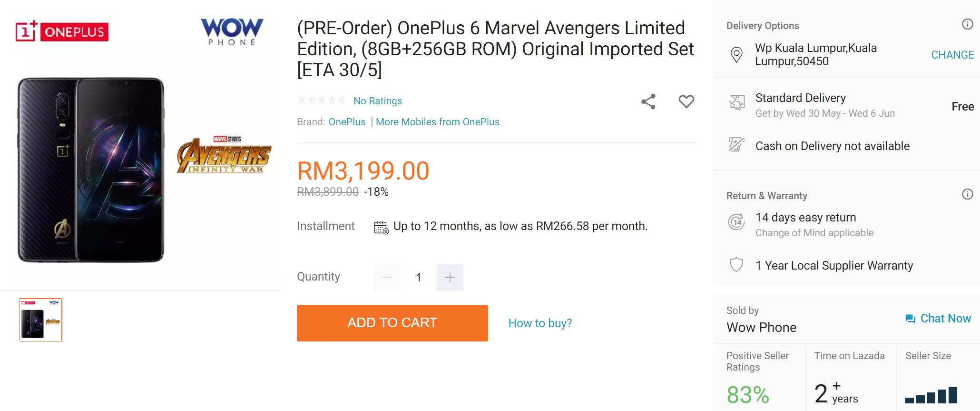980x411 pixels.
Task: Click the installment calendar icon
Action: click(x=381, y=227)
